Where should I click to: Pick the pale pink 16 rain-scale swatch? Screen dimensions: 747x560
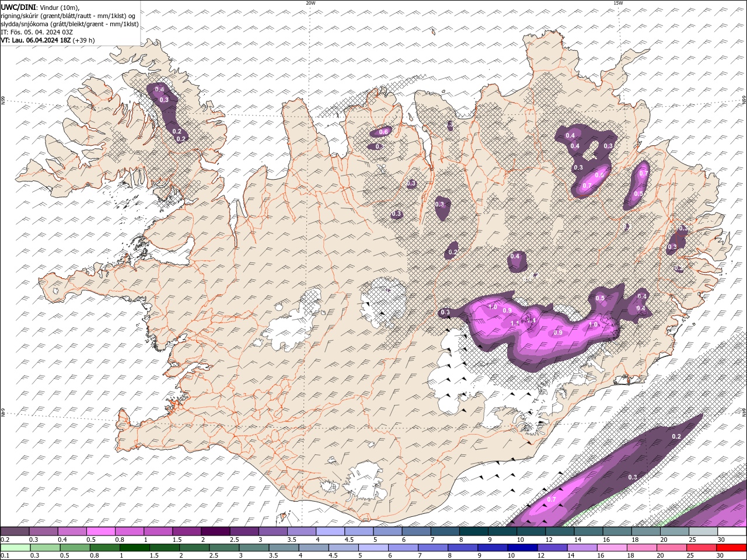(x=612, y=548)
